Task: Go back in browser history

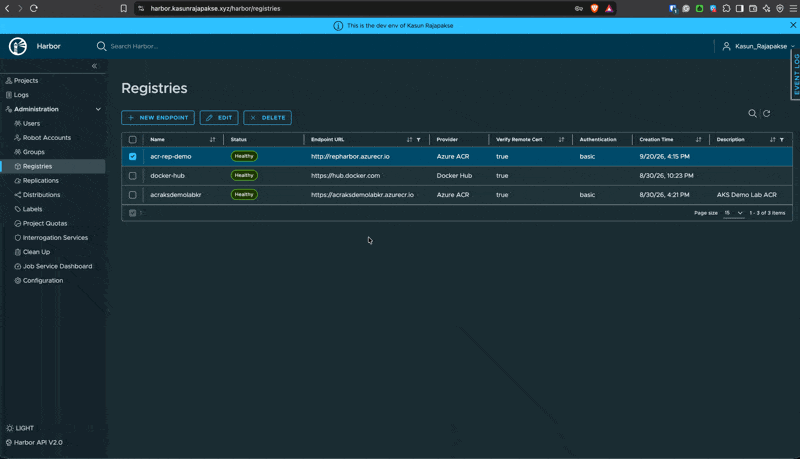Action: (x=7, y=8)
